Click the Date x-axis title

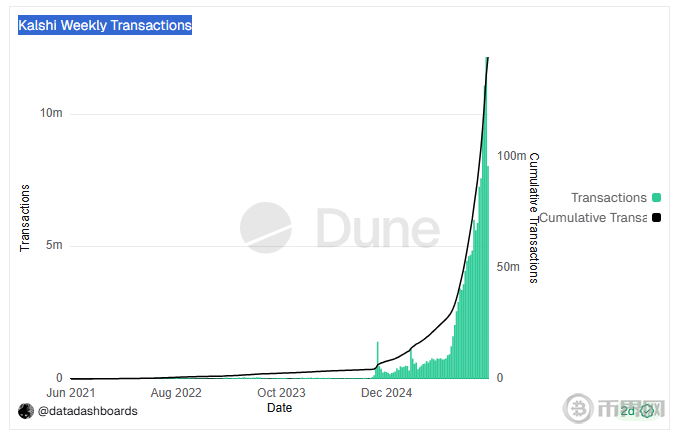280,408
